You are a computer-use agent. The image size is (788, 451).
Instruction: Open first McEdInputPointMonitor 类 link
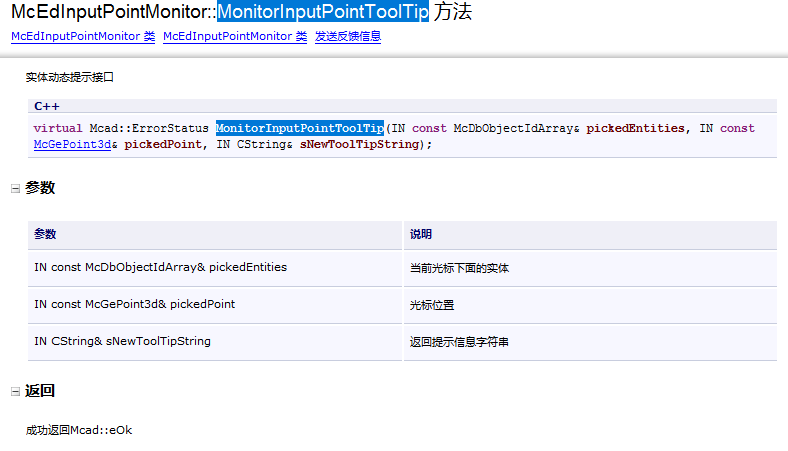click(83, 36)
